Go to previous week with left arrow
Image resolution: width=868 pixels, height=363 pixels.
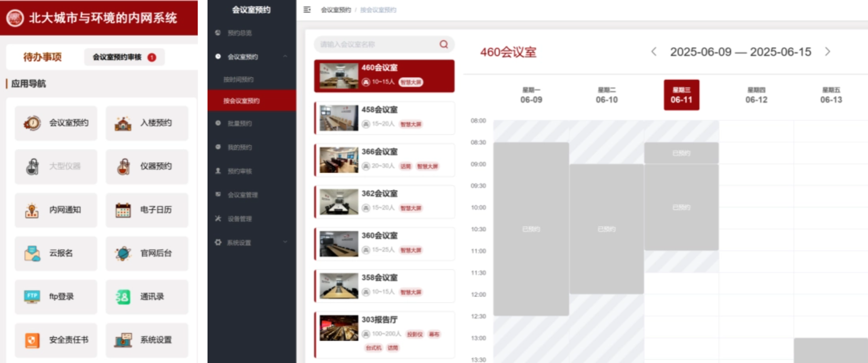click(654, 52)
